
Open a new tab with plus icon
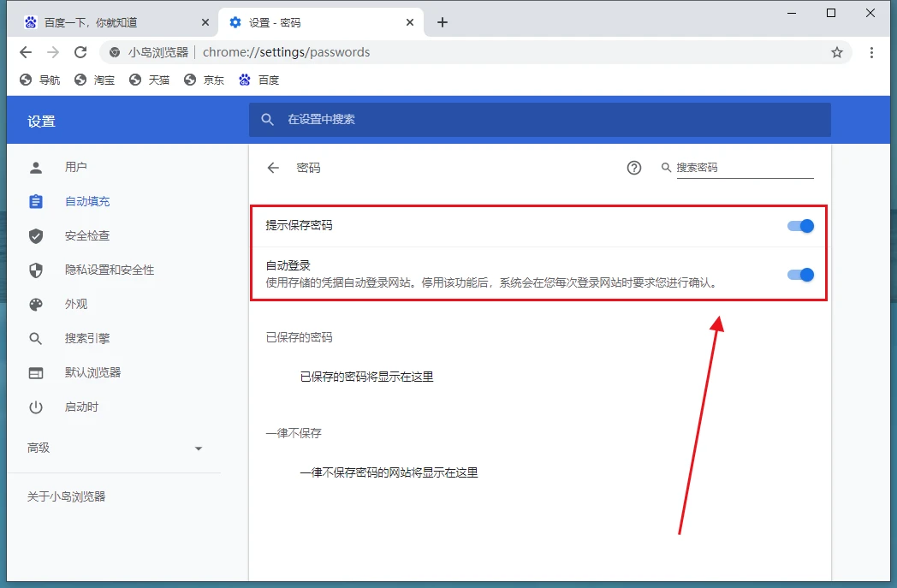[x=443, y=22]
